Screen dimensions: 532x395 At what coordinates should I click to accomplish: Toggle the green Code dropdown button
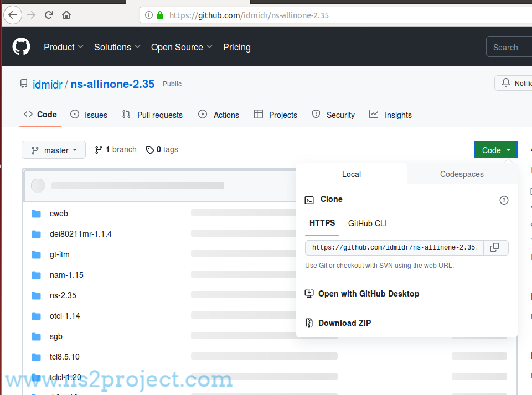(495, 149)
